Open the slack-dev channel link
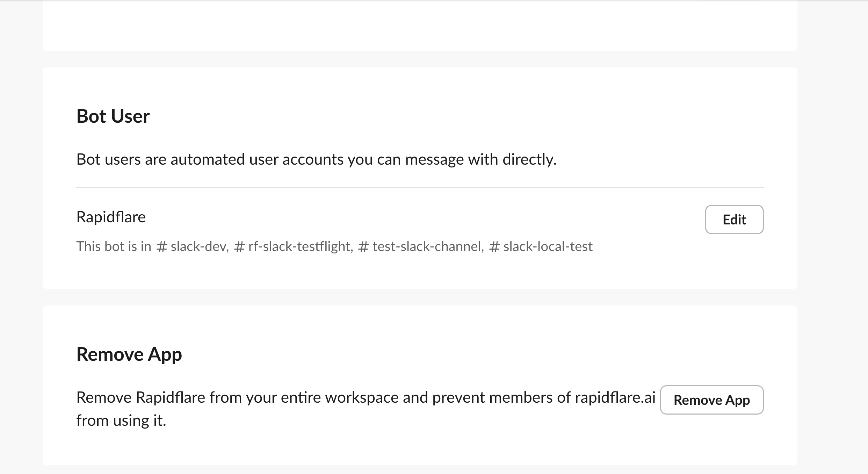 [x=197, y=246]
